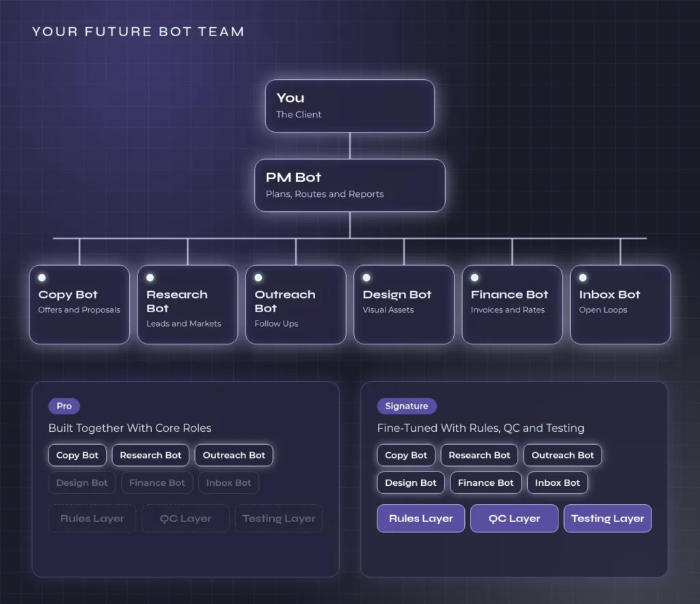Screen dimensions: 700x604
Task: Click dimmed Rules Layer in Pro panel
Action: point(92,519)
